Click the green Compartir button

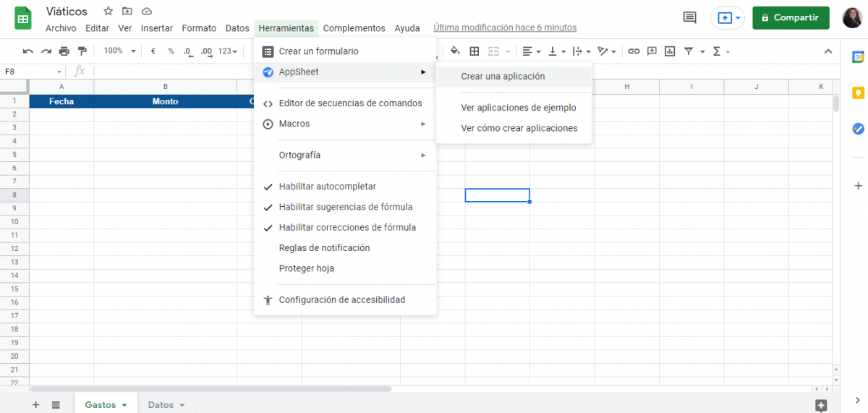791,18
